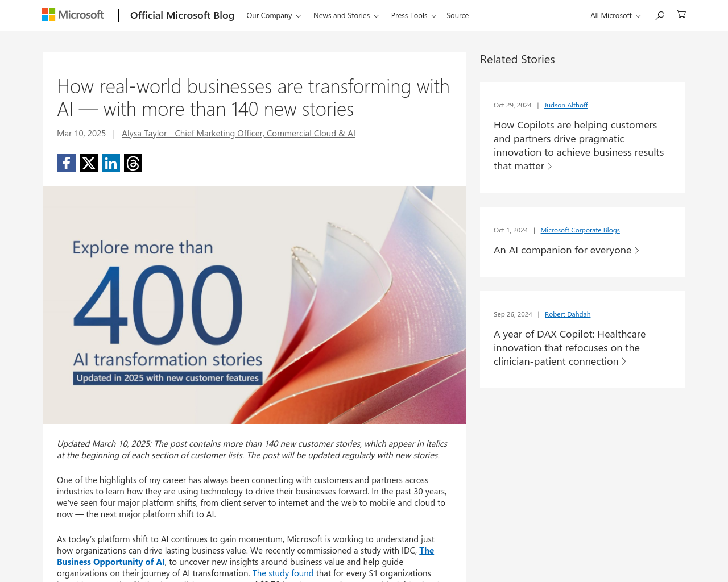Read 'A year of DAX Copilot' story
Screen dimensions: 728x582
569,348
